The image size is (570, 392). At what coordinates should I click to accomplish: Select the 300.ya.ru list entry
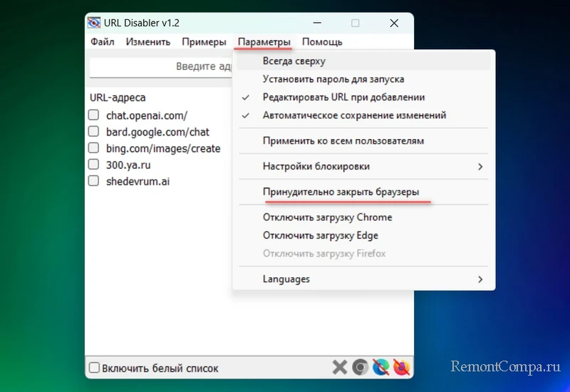(128, 165)
